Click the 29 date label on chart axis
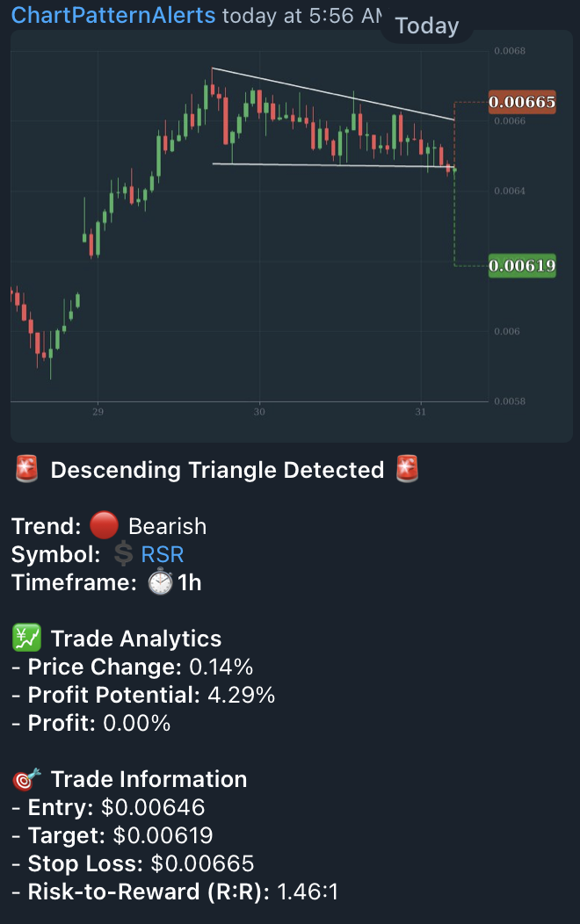Image resolution: width=580 pixels, height=924 pixels. tap(98, 411)
